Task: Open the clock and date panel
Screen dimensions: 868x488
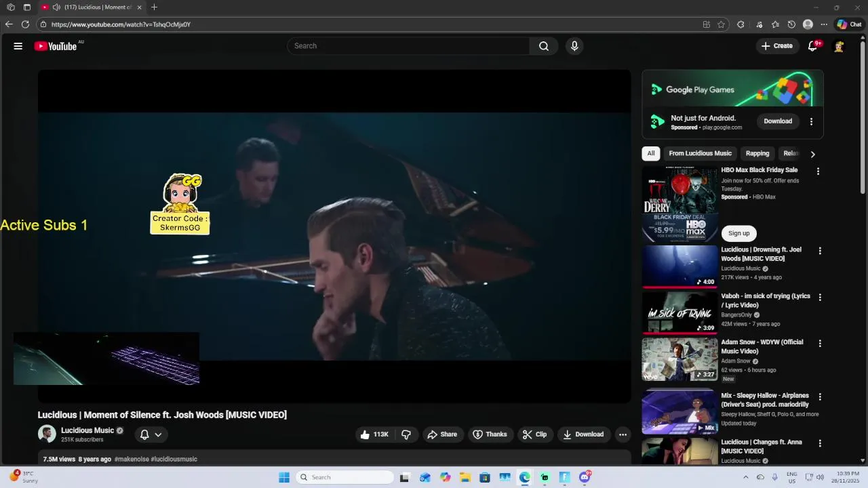Action: point(848,477)
